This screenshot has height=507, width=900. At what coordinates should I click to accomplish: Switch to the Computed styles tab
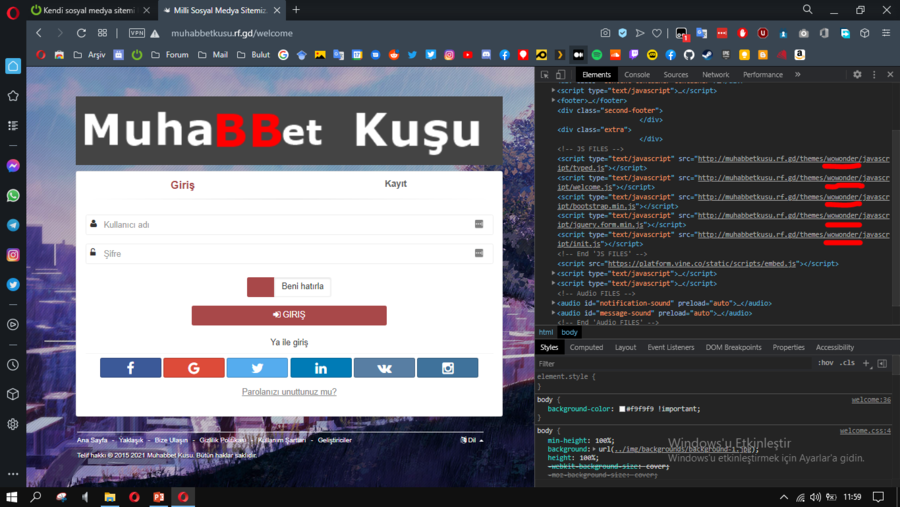(586, 347)
